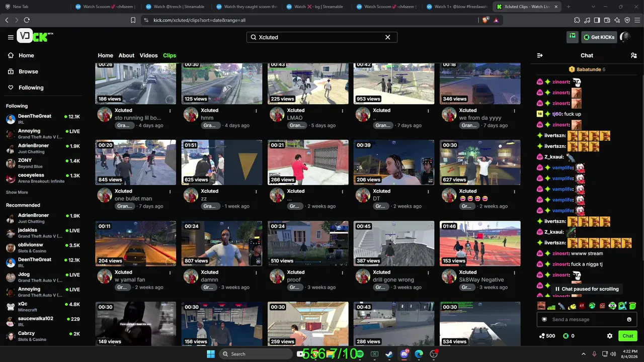Toggle the browser sidebar panel
This screenshot has width=644, height=362.
(x=597, y=20)
